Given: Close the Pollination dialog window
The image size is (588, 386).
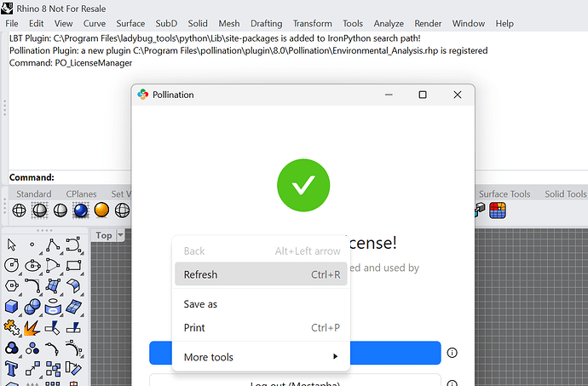Looking at the screenshot, I should [458, 95].
